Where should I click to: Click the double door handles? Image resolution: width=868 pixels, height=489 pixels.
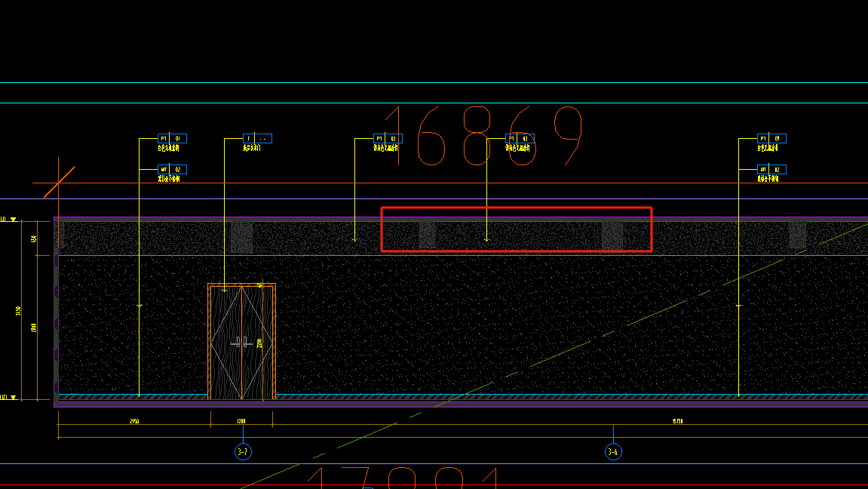tap(241, 343)
